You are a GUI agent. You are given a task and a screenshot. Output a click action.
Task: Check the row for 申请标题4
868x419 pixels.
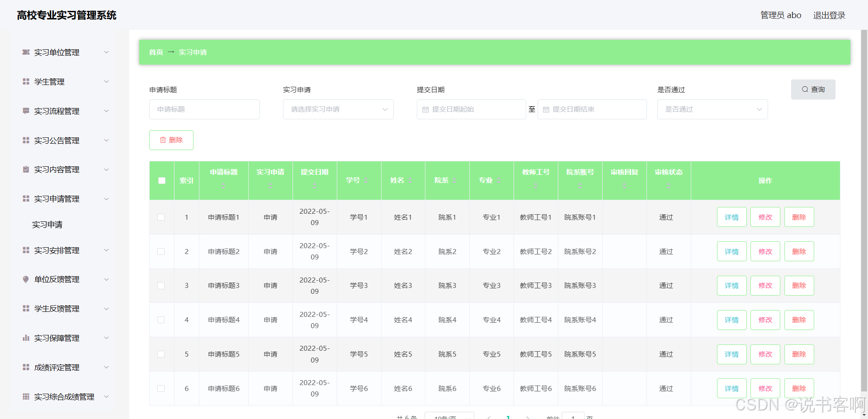(x=161, y=320)
